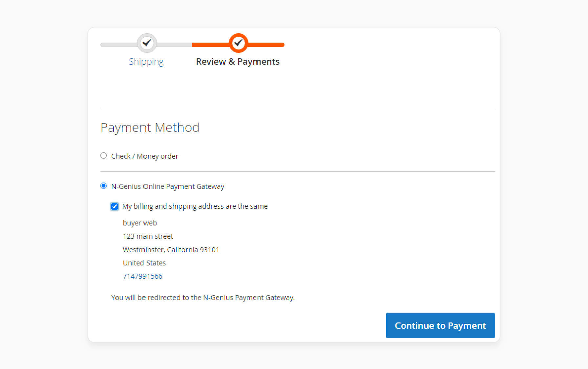Click the 'United States' country text
Screen dimensions: 588x369
pyautogui.click(x=144, y=263)
